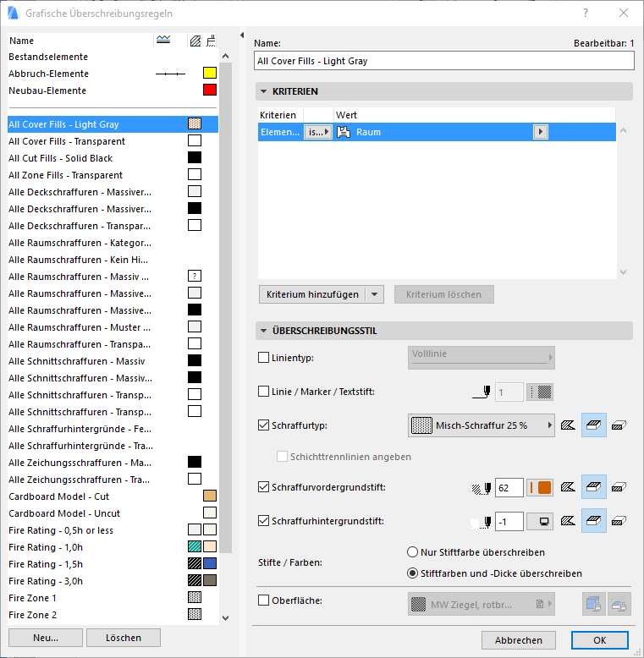The image size is (644, 658).
Task: Select drafting fill icon in Schraffurvordergrundstift row
Action: [x=568, y=487]
